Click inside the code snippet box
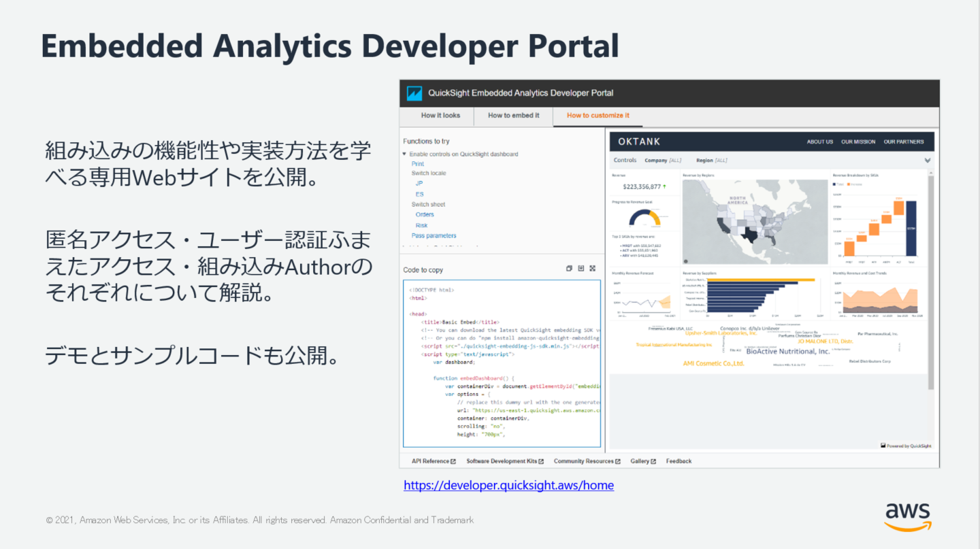Viewport: 980px width, 549px height. coord(502,363)
